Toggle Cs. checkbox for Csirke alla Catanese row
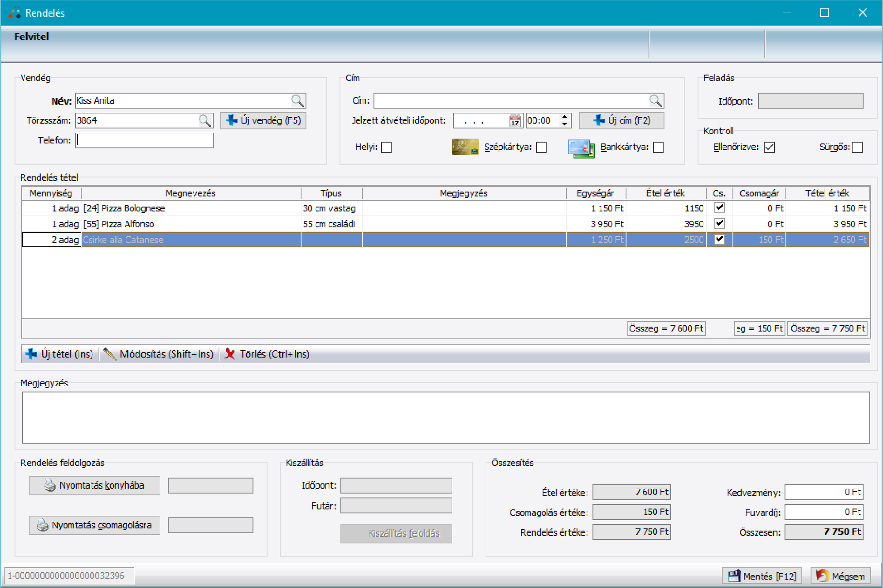Image resolution: width=883 pixels, height=588 pixels. 720,239
